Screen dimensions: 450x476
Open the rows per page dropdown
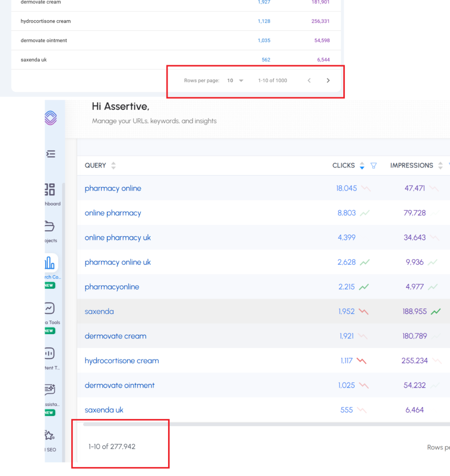(235, 81)
